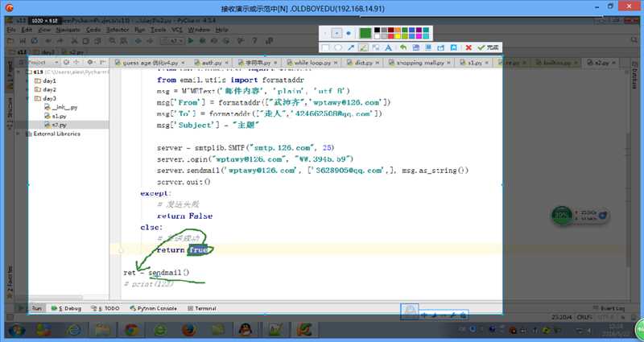Switch to the dict.py editor tab
The height and width of the screenshot is (342, 644).
click(364, 63)
